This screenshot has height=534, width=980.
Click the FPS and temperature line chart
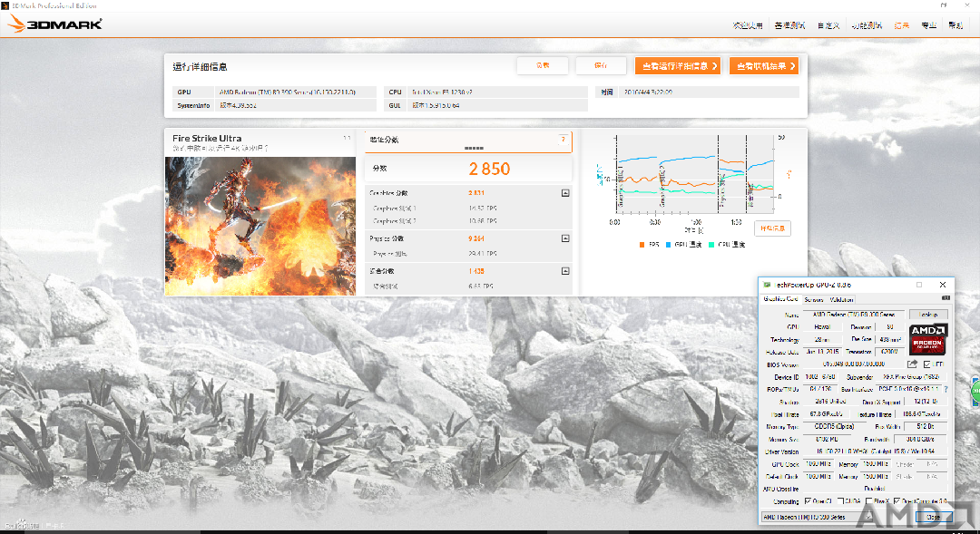pos(695,175)
